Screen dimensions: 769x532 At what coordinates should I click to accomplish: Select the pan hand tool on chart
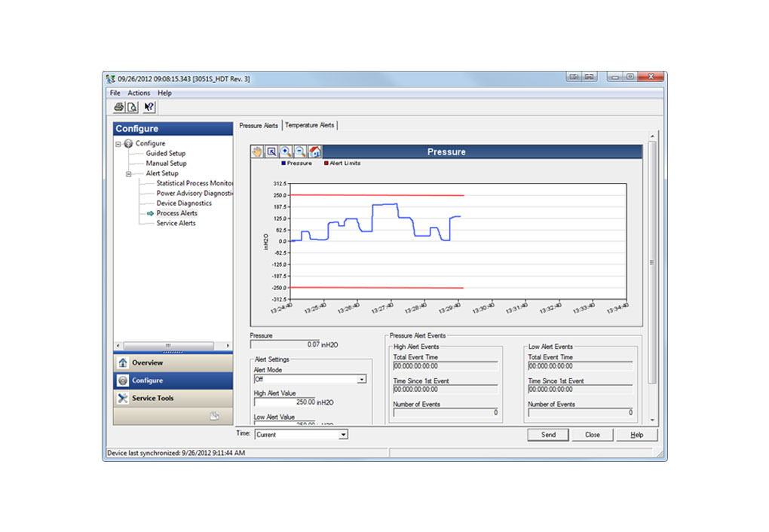tap(257, 151)
